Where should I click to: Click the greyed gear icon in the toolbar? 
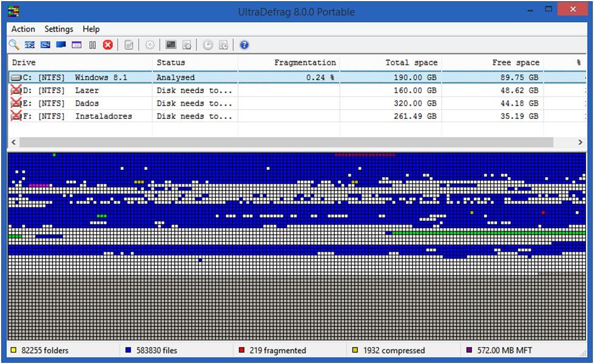point(150,45)
